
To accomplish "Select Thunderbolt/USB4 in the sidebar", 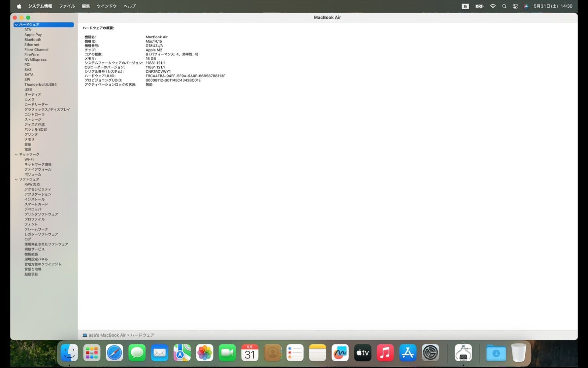I will coord(40,85).
